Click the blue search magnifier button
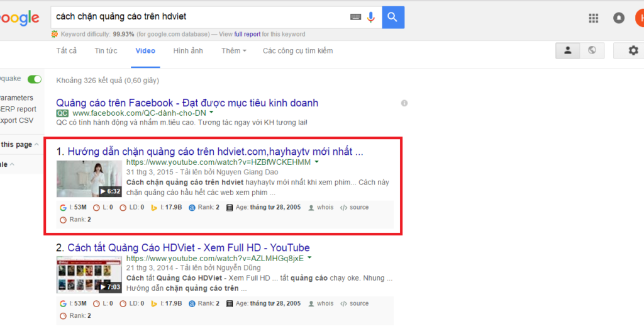Screen dimensions: 644x326 pyautogui.click(x=393, y=17)
